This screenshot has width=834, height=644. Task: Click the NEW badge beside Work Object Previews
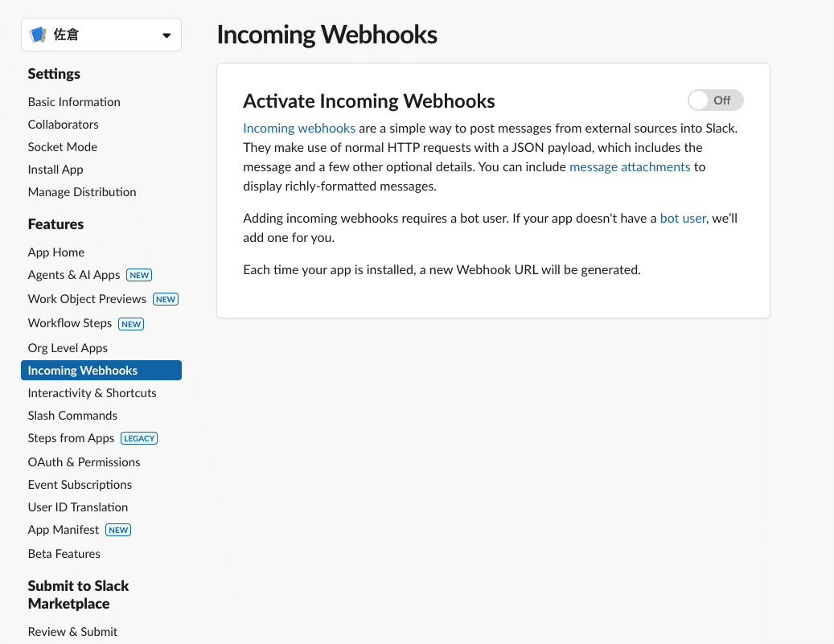[x=166, y=299]
